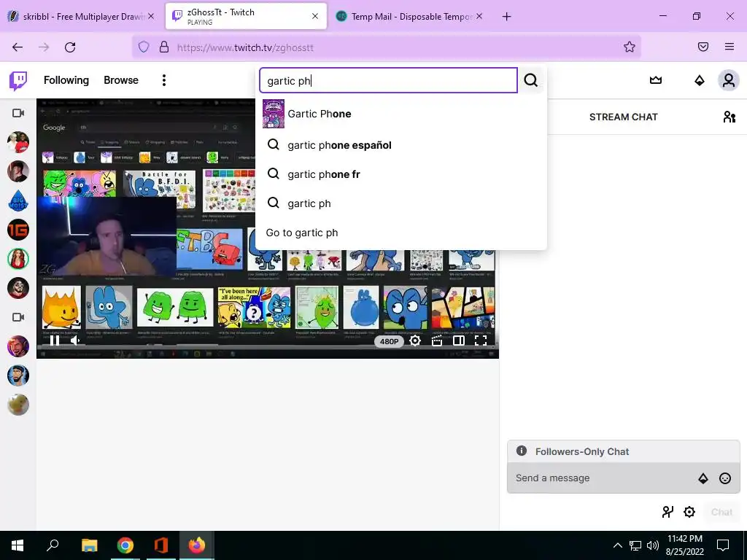Open the chat community users icon
Screen dimensions: 747x560
(x=729, y=117)
